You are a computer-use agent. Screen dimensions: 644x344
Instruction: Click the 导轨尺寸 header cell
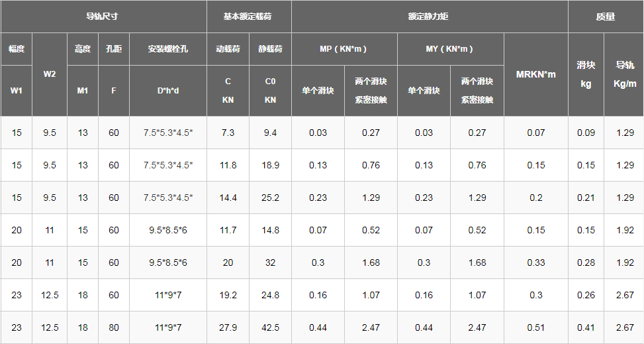tap(103, 16)
